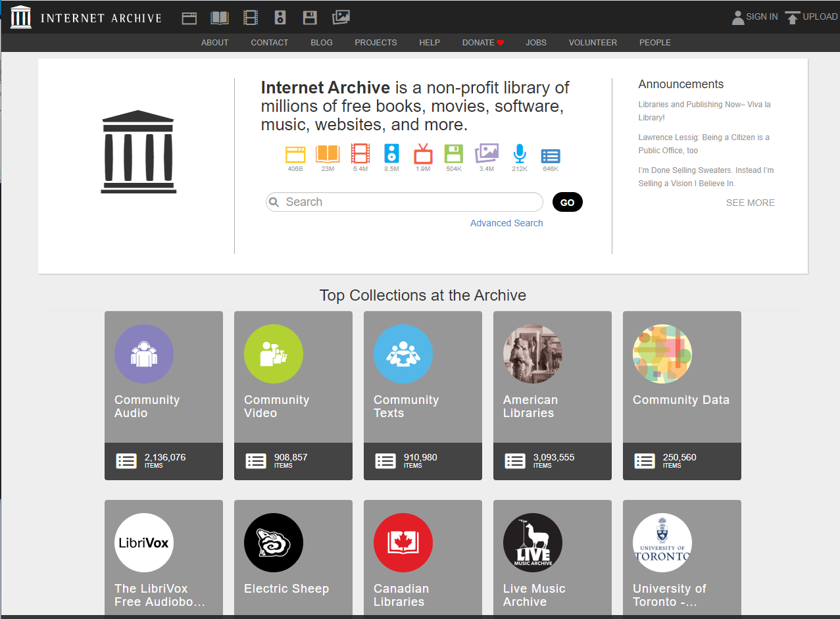This screenshot has width=840, height=619.
Task: Click the Electric Sheep collection title
Action: click(x=287, y=589)
